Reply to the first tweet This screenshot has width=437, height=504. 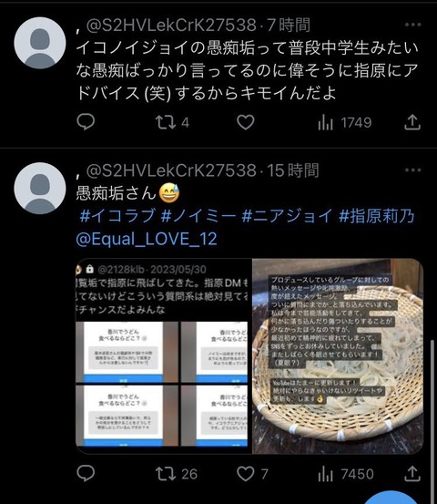click(86, 122)
